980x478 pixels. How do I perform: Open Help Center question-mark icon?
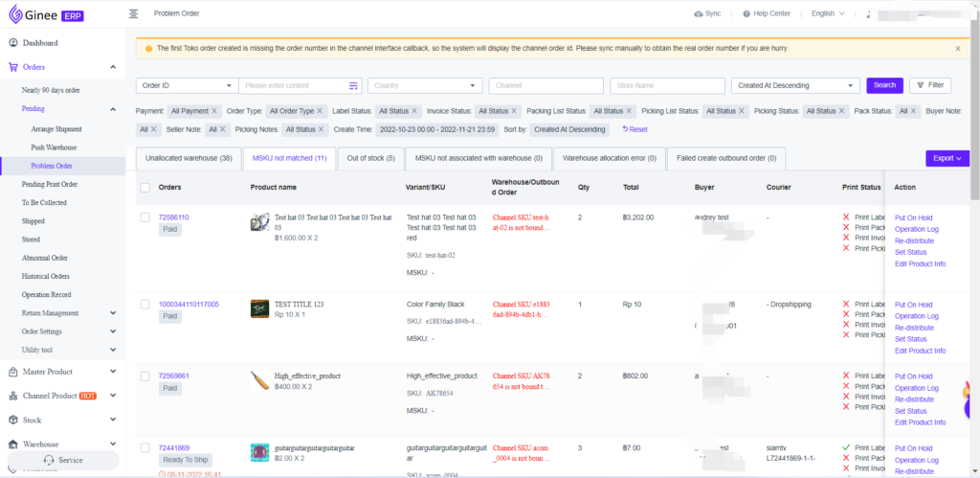click(746, 13)
